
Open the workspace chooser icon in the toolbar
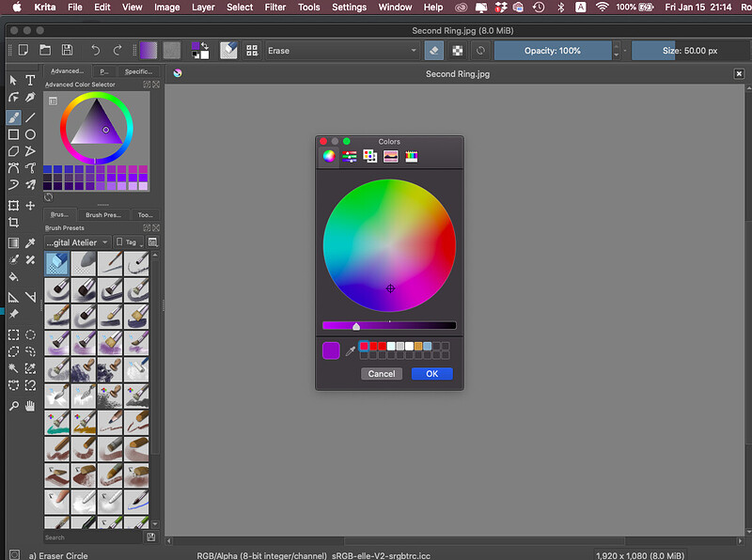coord(252,51)
